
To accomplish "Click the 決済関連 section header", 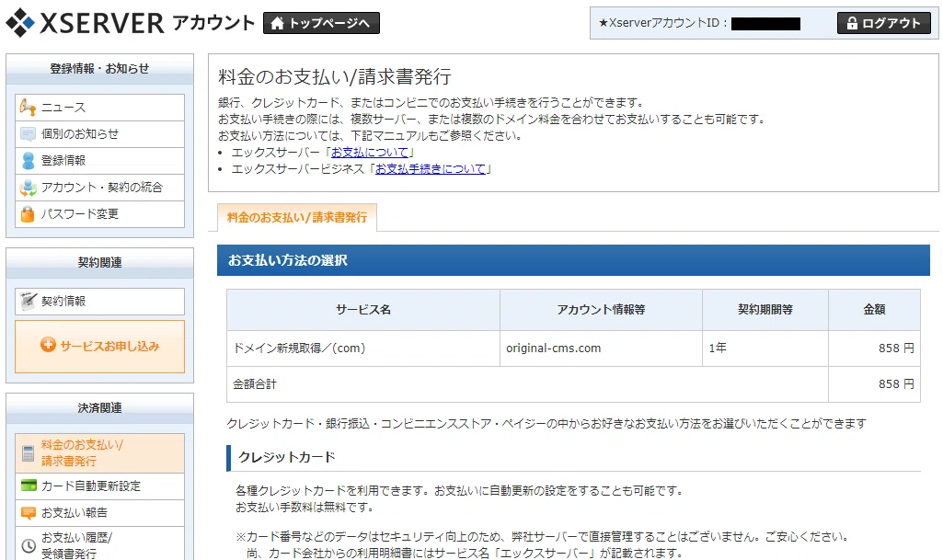I will coord(100,408).
